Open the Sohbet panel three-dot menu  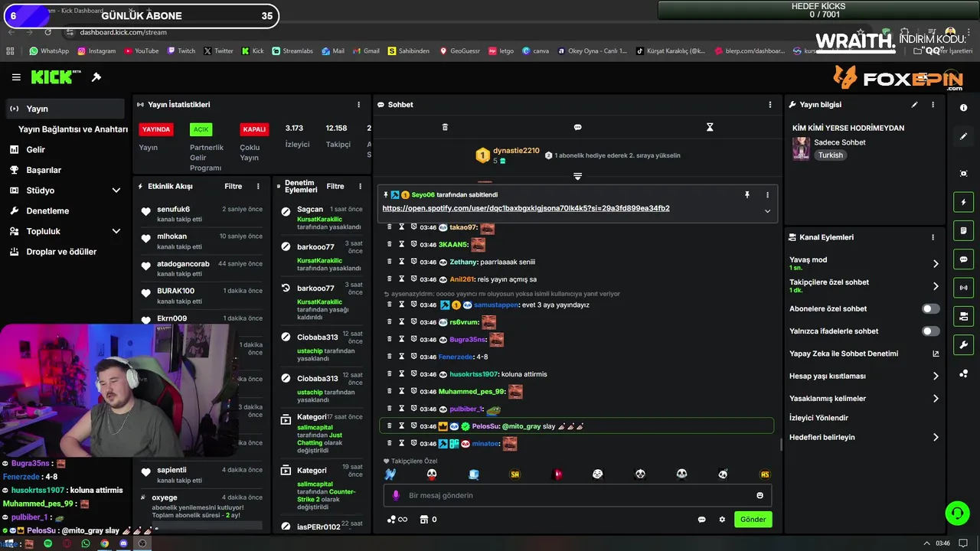click(770, 105)
